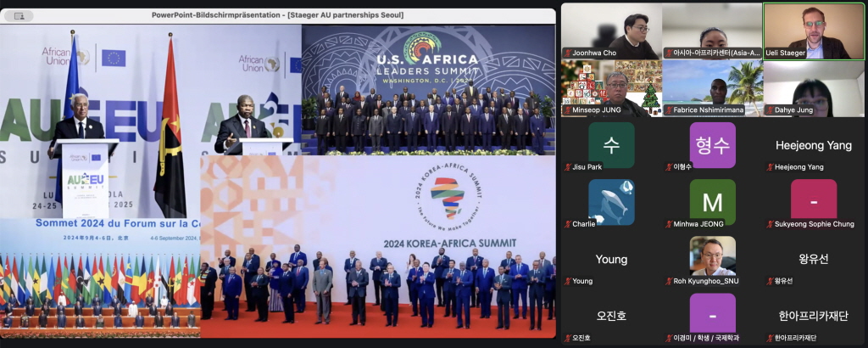868x348 pixels.
Task: Click the Heejeong Yang participant tile
Action: click(x=813, y=146)
